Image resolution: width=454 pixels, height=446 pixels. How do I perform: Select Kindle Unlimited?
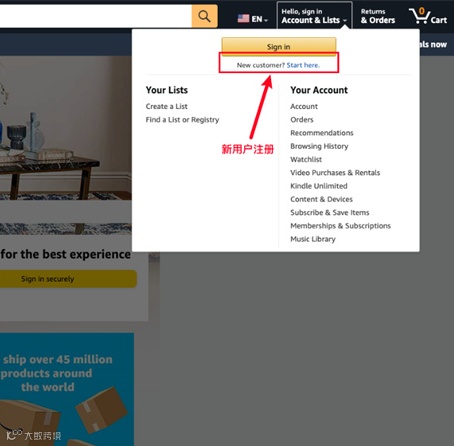click(x=319, y=186)
